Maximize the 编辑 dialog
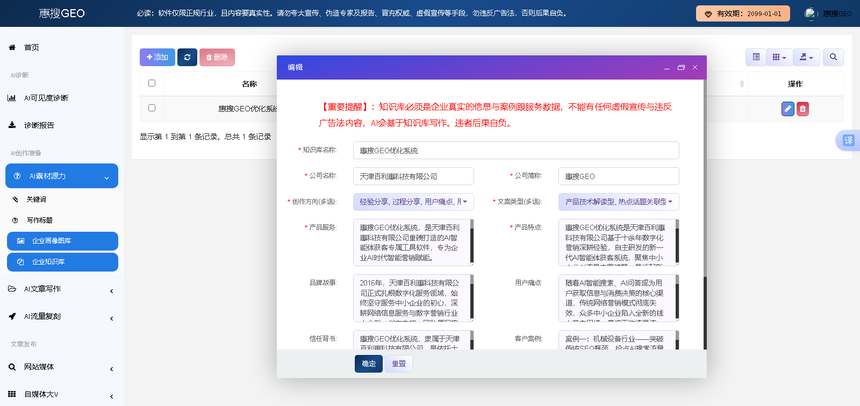The image size is (860, 406). click(x=681, y=67)
